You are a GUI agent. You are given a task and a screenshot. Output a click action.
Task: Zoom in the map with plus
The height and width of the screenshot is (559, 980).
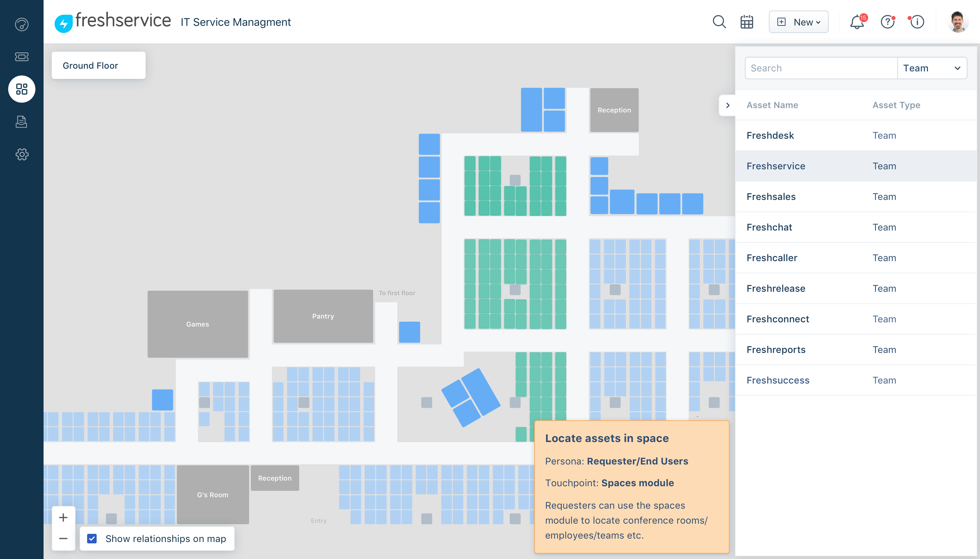pos(63,517)
